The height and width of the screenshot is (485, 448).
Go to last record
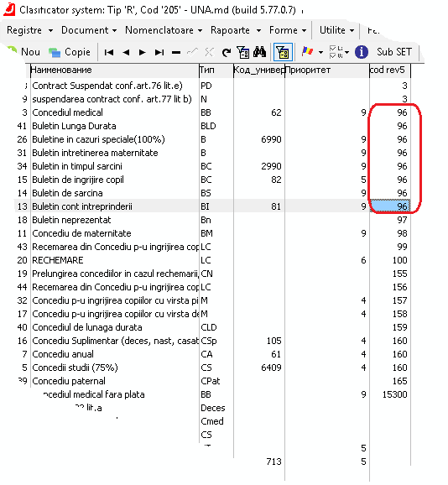(x=159, y=52)
